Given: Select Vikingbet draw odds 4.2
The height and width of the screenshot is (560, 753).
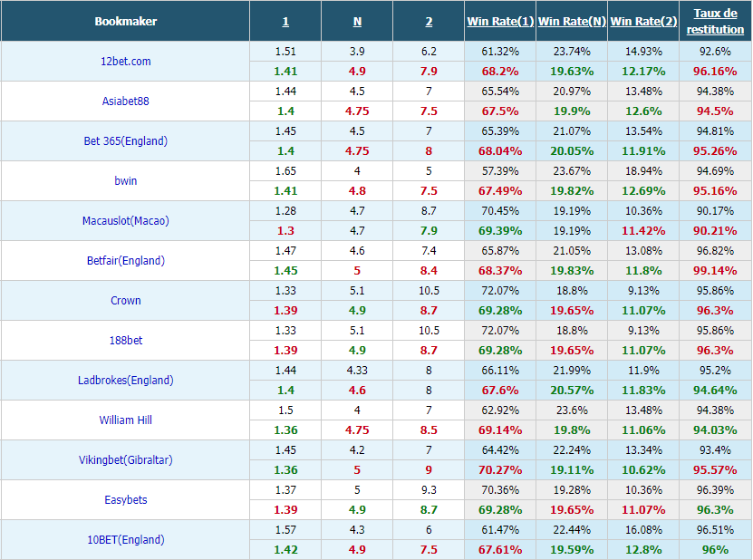Looking at the screenshot, I should tap(357, 450).
